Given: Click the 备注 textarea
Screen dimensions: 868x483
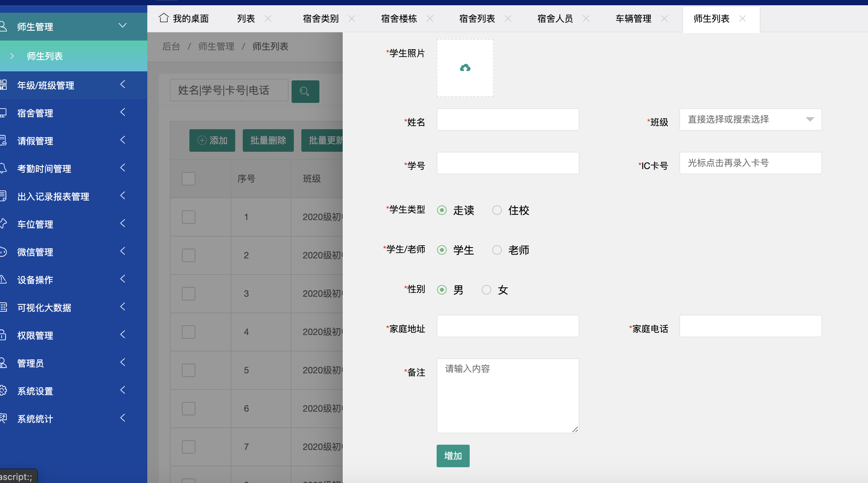Looking at the screenshot, I should (508, 396).
